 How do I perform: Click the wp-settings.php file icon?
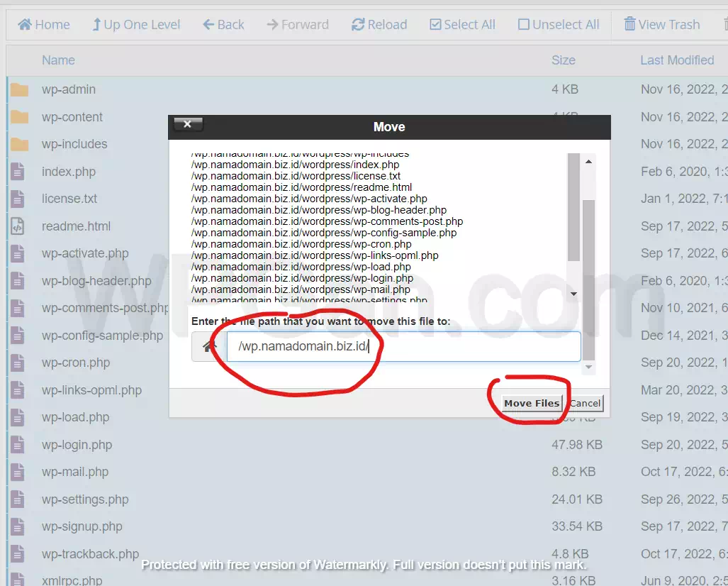pyautogui.click(x=18, y=499)
